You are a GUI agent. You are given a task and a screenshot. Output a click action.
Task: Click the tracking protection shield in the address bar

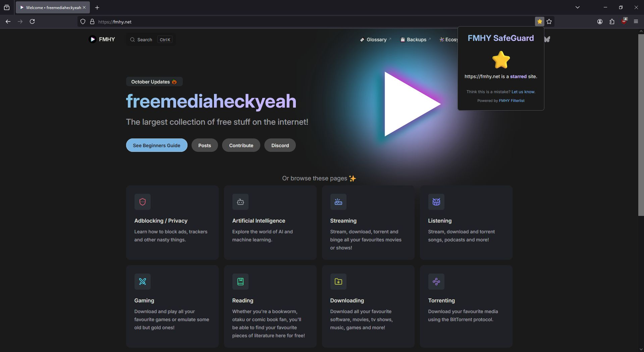[83, 21]
